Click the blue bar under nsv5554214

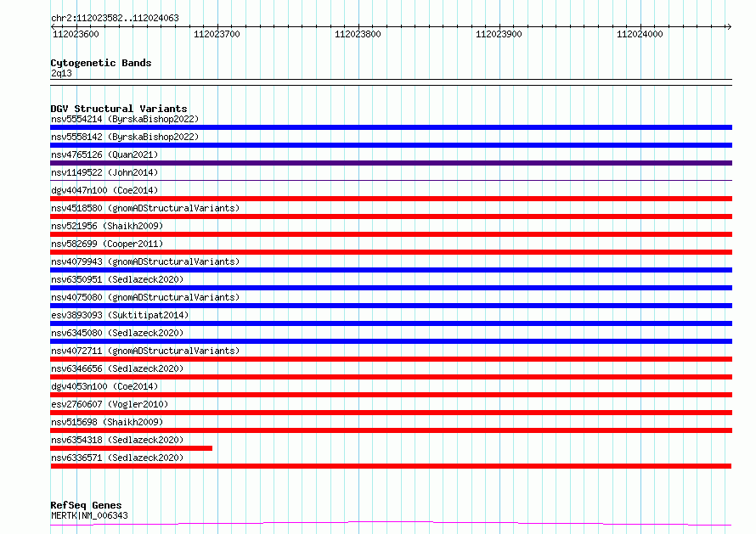(391, 127)
